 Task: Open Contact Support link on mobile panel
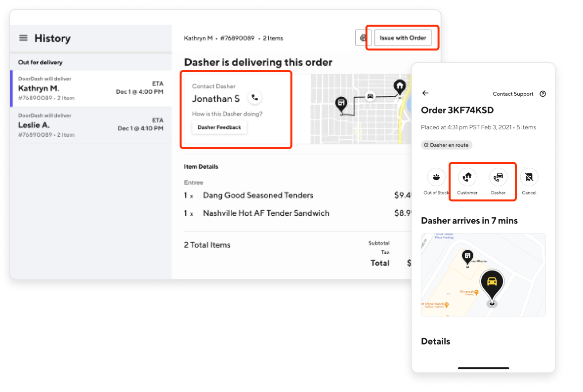pos(513,94)
